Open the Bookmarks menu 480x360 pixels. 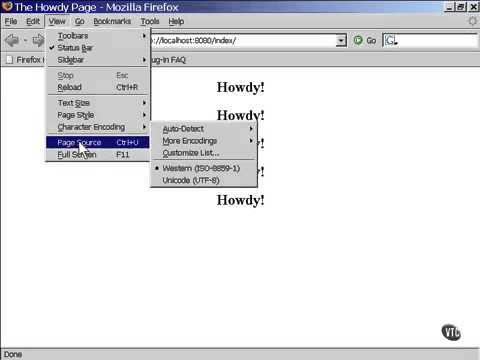click(x=112, y=21)
